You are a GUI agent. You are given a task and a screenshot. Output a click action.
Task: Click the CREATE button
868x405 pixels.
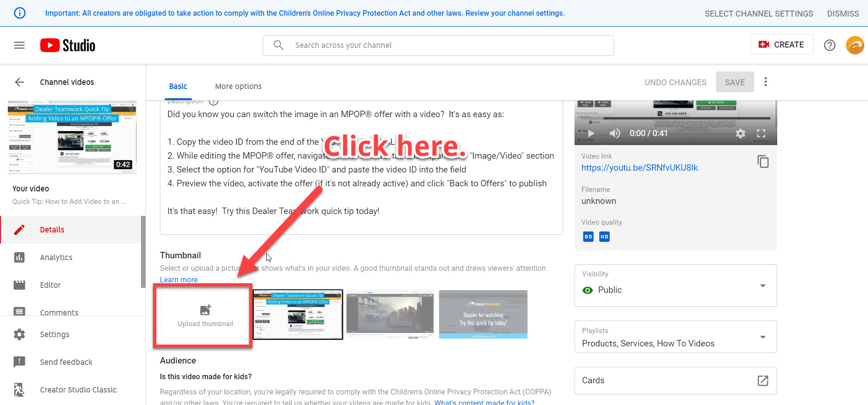781,44
